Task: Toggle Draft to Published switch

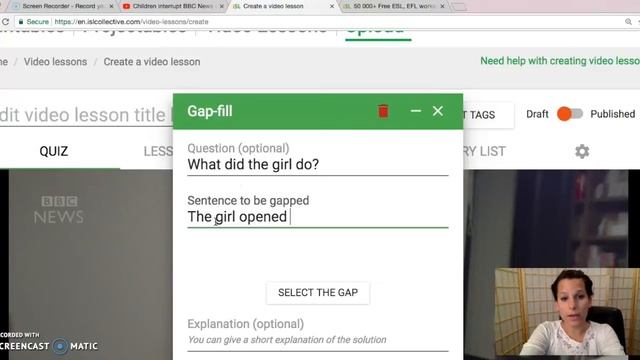Action: pos(570,114)
